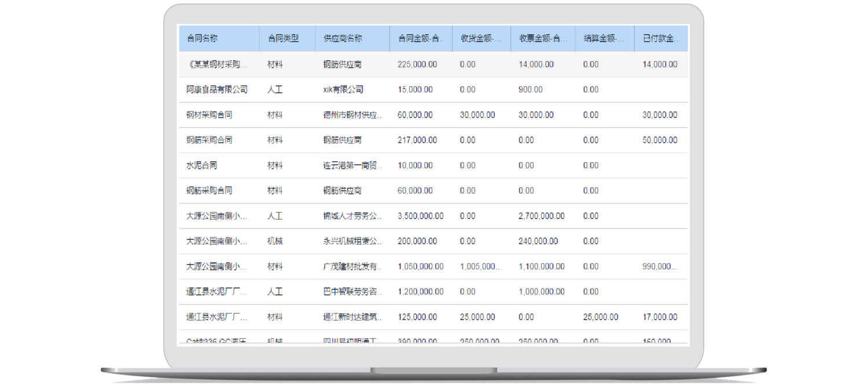Click the 钢材采购合同 contract name cell
The width and height of the screenshot is (868, 389).
[209, 115]
